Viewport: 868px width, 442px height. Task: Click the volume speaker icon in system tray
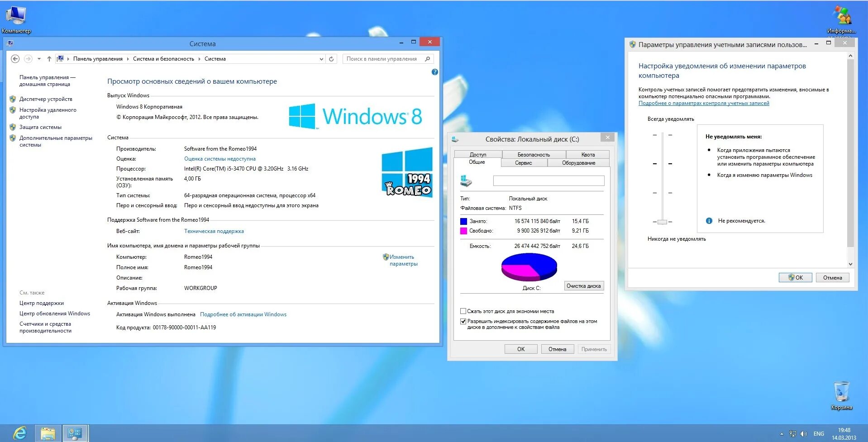point(803,433)
